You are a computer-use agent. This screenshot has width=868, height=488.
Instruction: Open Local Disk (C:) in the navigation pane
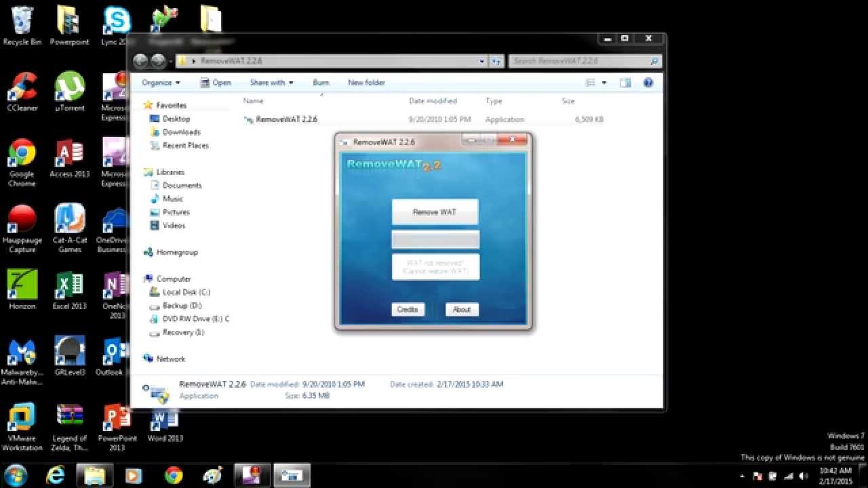(x=186, y=292)
